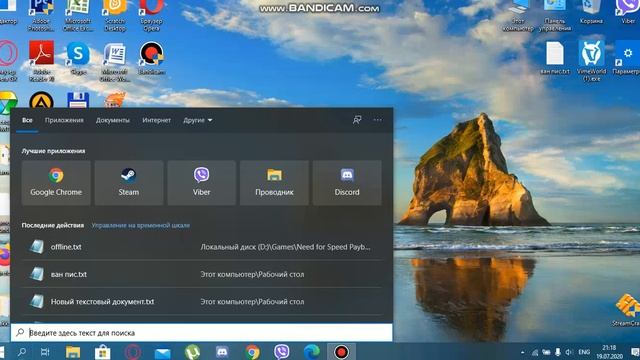
Task: Switch to the Приложения tab
Action: (x=64, y=120)
